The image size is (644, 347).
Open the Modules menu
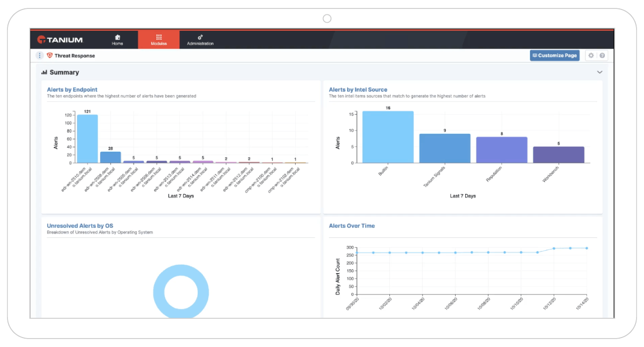tap(159, 40)
